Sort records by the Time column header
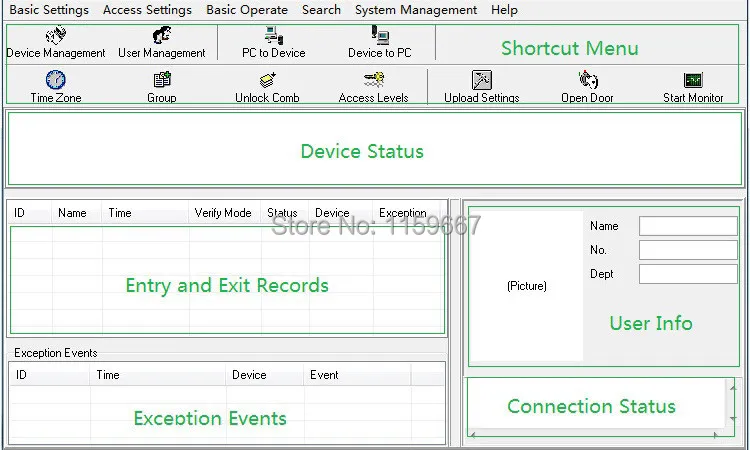Screen dimensions: 750x450 pyautogui.click(x=145, y=213)
